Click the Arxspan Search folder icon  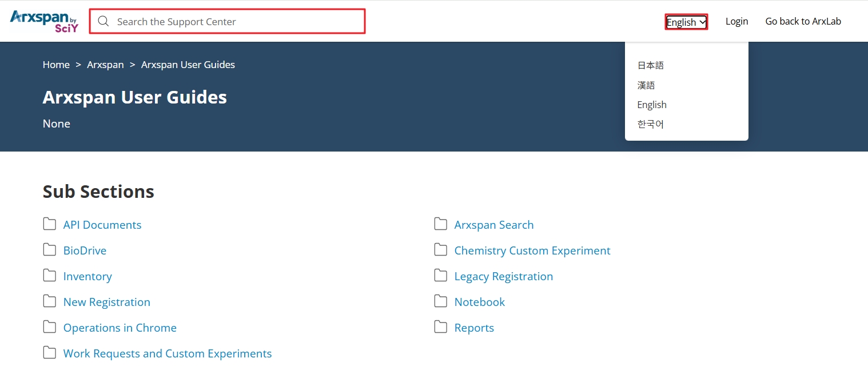pyautogui.click(x=440, y=224)
